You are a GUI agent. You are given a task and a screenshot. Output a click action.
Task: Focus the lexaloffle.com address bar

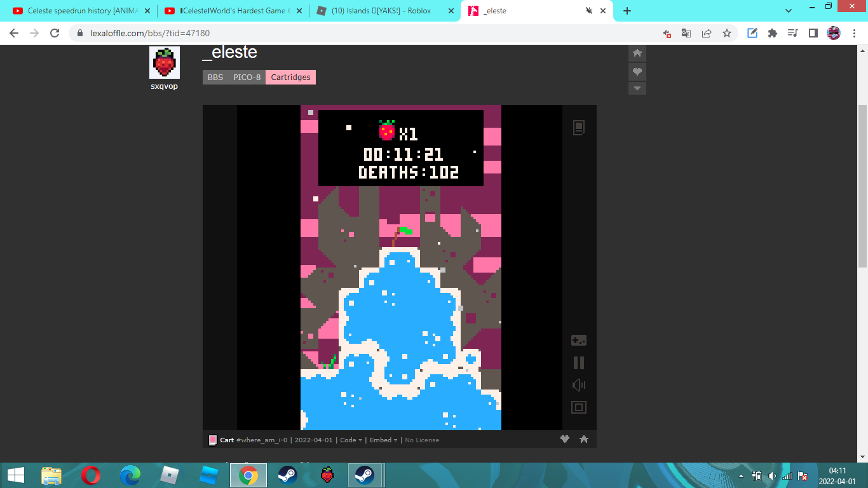[369, 33]
